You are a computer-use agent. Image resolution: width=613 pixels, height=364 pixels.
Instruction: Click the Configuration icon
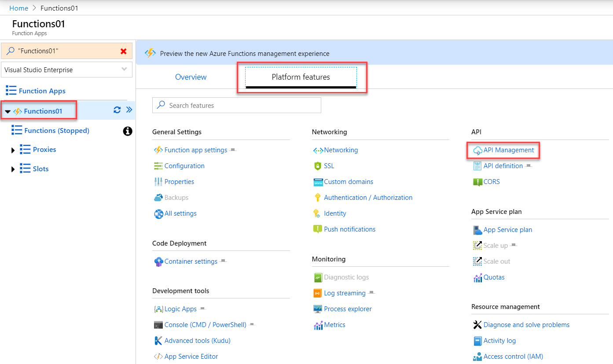pyautogui.click(x=158, y=166)
